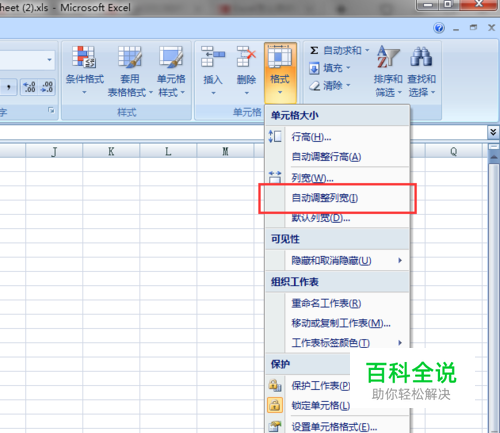Click the Insert (插入) cells icon
This screenshot has height=433, width=500.
[x=213, y=57]
